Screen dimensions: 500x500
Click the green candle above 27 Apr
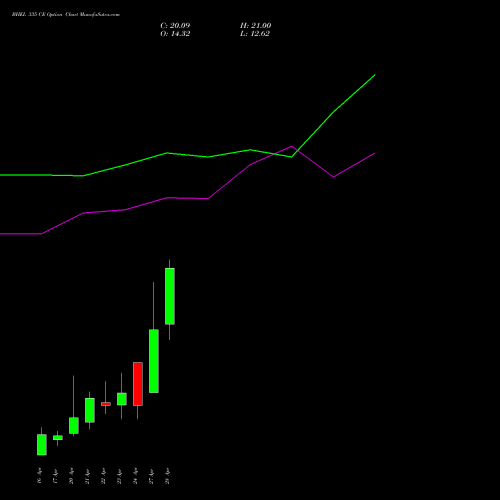(x=154, y=361)
